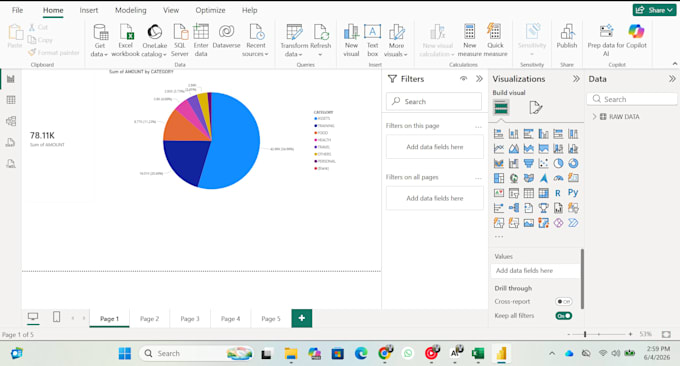This screenshot has height=366, width=680.
Task: Click Enter data button
Action: pos(201,40)
